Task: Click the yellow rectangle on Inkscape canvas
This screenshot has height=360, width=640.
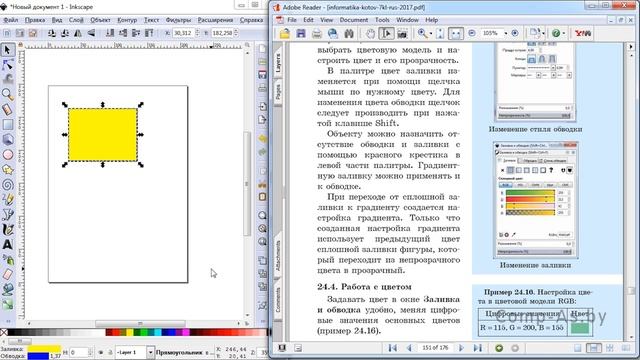Action: point(102,134)
